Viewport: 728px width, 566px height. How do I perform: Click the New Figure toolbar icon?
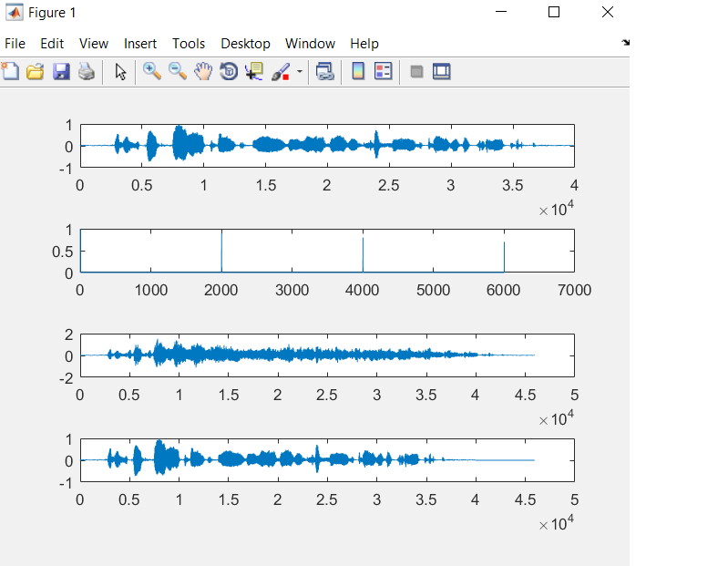point(10,71)
